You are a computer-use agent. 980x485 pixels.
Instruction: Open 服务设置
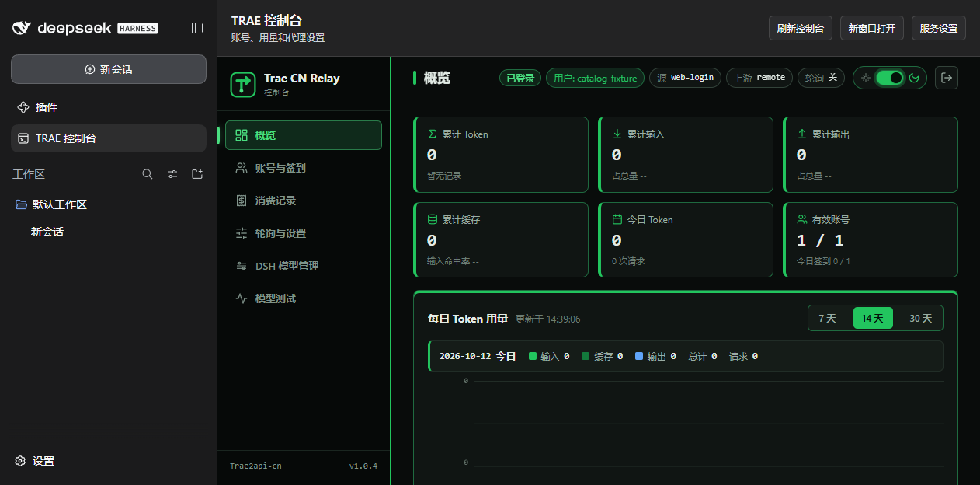[x=939, y=28]
